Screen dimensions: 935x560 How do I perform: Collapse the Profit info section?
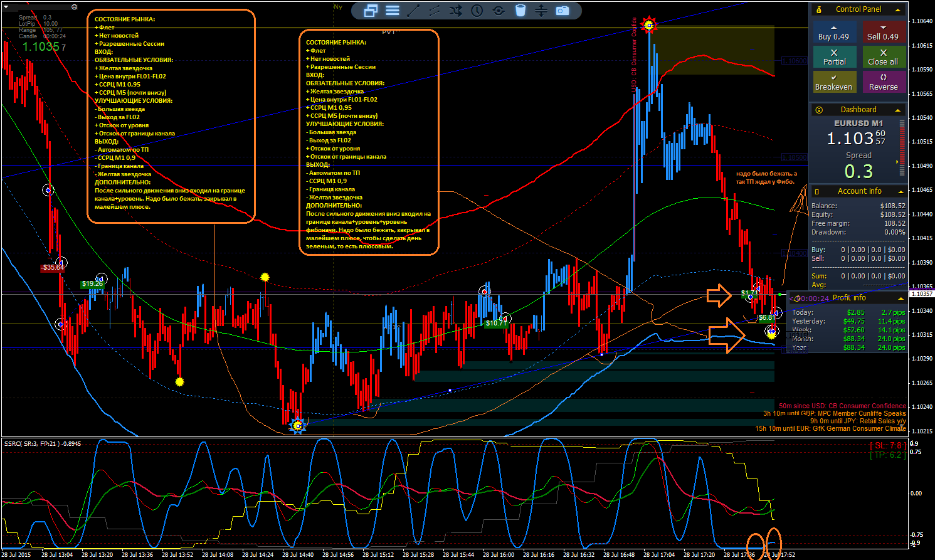click(901, 298)
